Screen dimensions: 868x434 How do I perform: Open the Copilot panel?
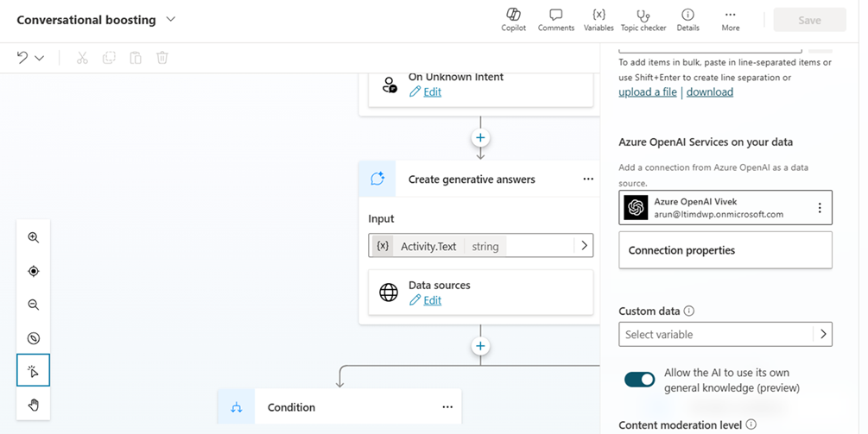pos(513,20)
